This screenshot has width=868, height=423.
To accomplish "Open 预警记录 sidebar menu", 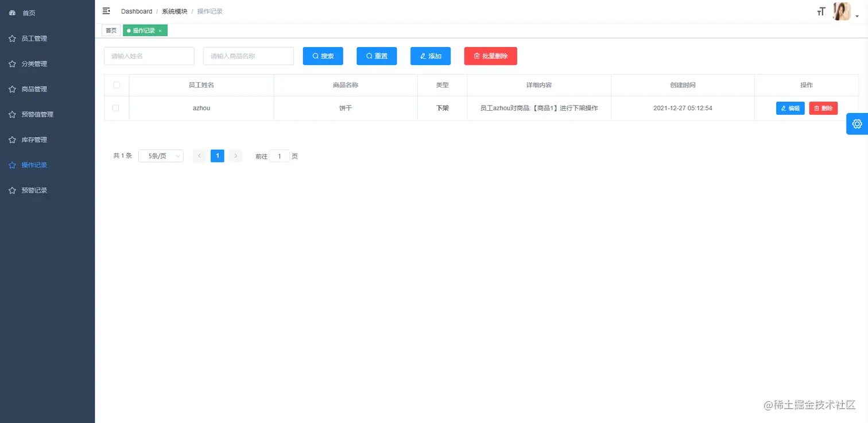I will (x=47, y=190).
